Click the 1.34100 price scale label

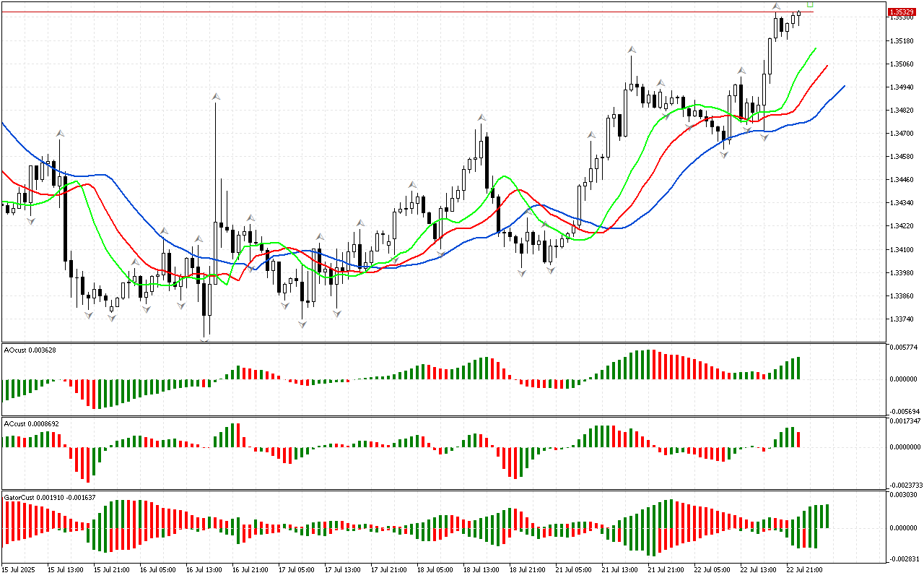pyautogui.click(x=901, y=250)
